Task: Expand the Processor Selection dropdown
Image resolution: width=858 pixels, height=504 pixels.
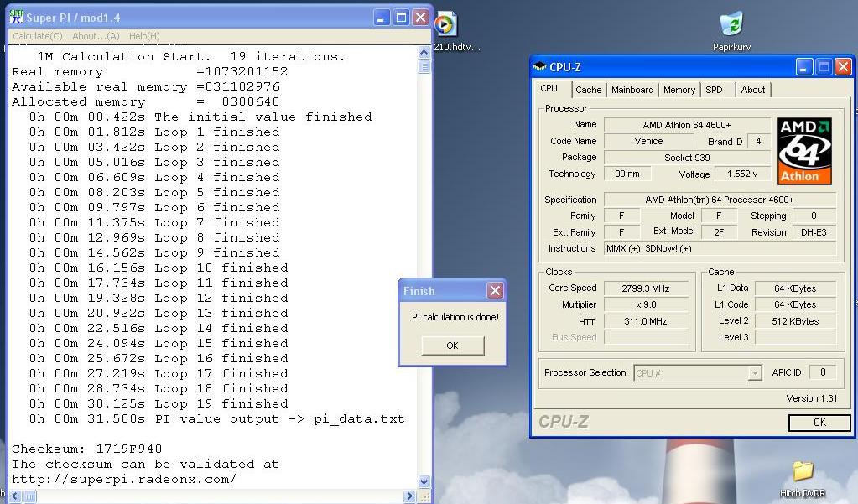Action: tap(755, 373)
